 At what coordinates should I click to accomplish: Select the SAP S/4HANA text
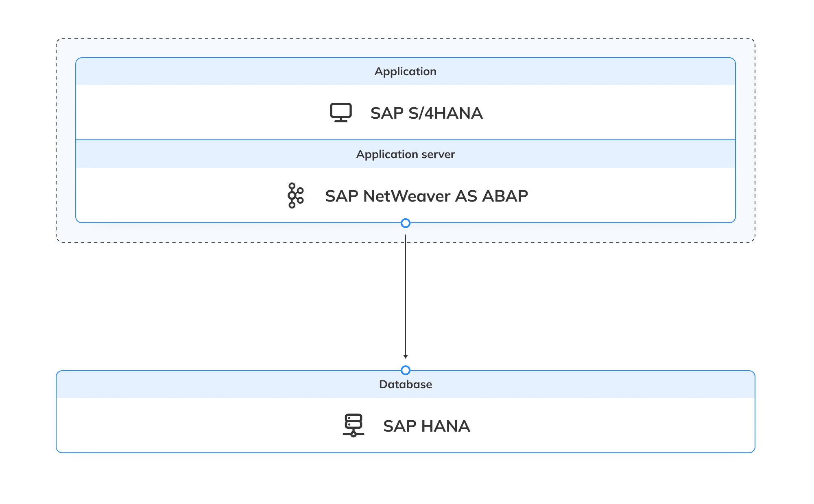pyautogui.click(x=427, y=113)
